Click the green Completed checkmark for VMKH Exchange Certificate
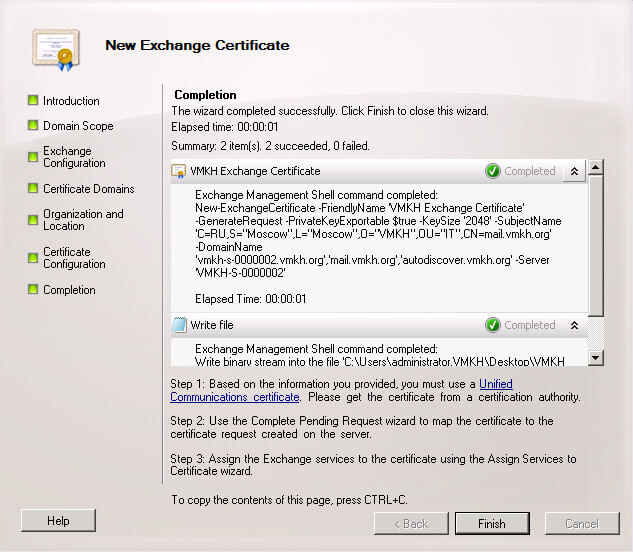The height and width of the screenshot is (552, 633). click(493, 171)
